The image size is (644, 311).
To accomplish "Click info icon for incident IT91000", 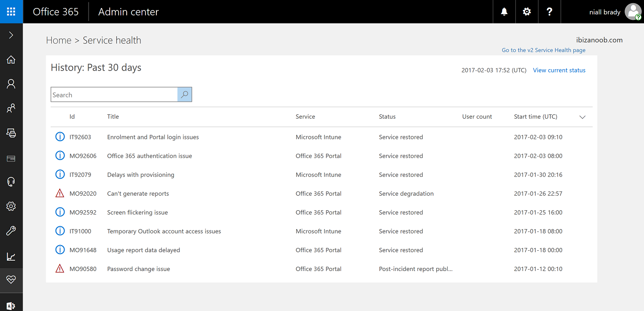I will point(60,231).
